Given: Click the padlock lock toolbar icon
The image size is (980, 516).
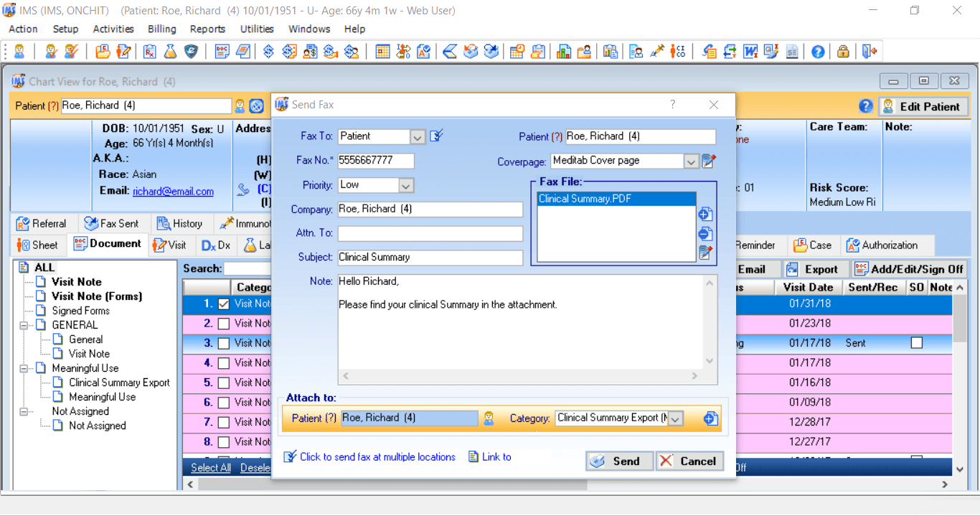Looking at the screenshot, I should [x=843, y=52].
